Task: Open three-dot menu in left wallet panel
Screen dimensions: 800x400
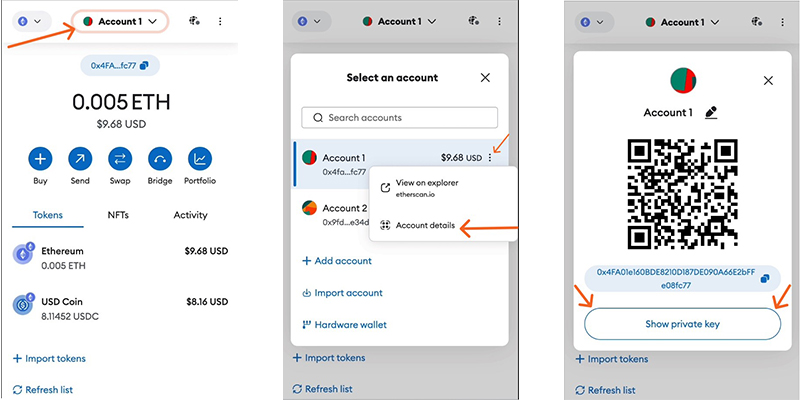Action: pos(220,21)
